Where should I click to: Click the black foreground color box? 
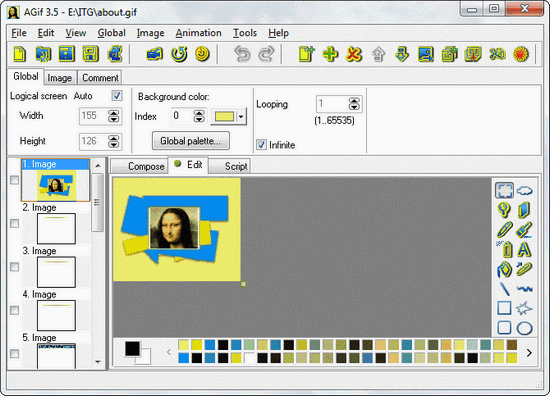pyautogui.click(x=133, y=349)
